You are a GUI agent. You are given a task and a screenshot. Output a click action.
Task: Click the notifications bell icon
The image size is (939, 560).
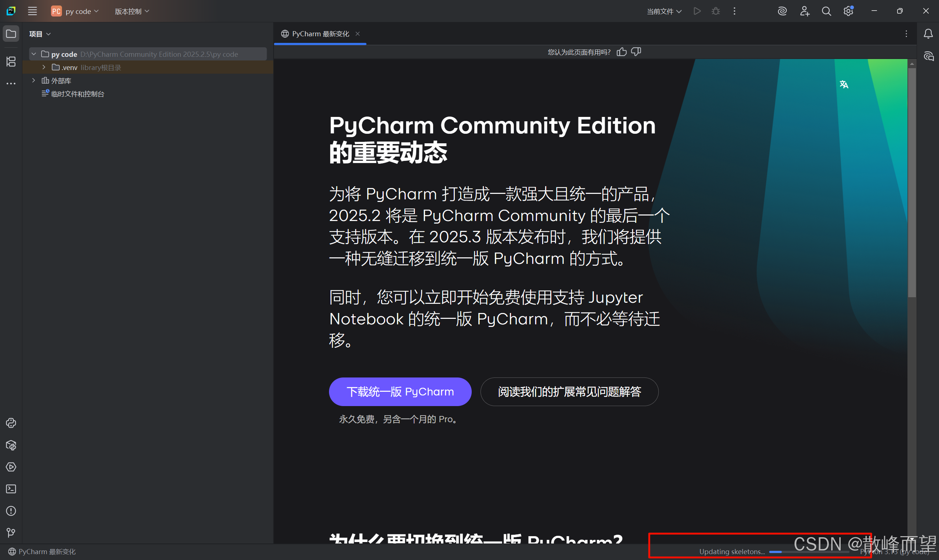[928, 34]
